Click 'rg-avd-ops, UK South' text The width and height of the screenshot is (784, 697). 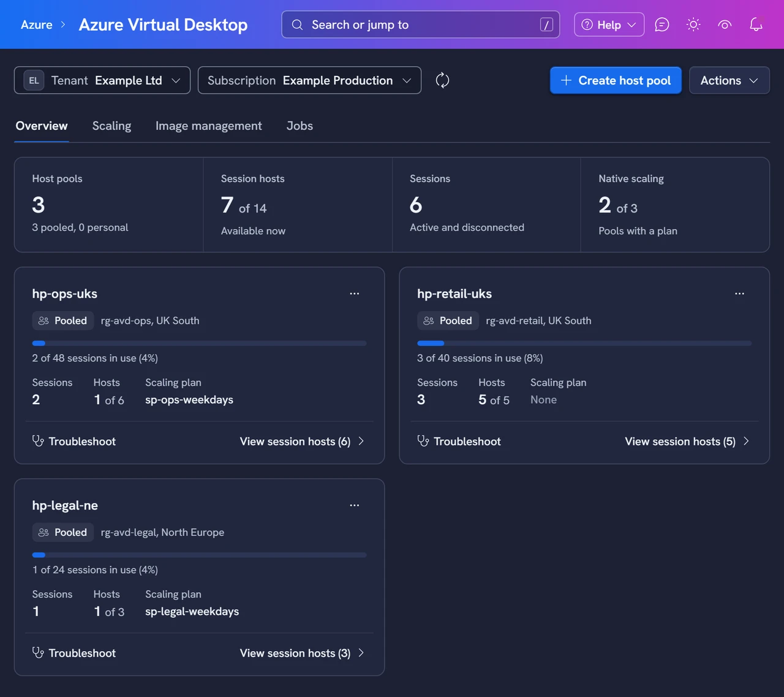pos(150,320)
